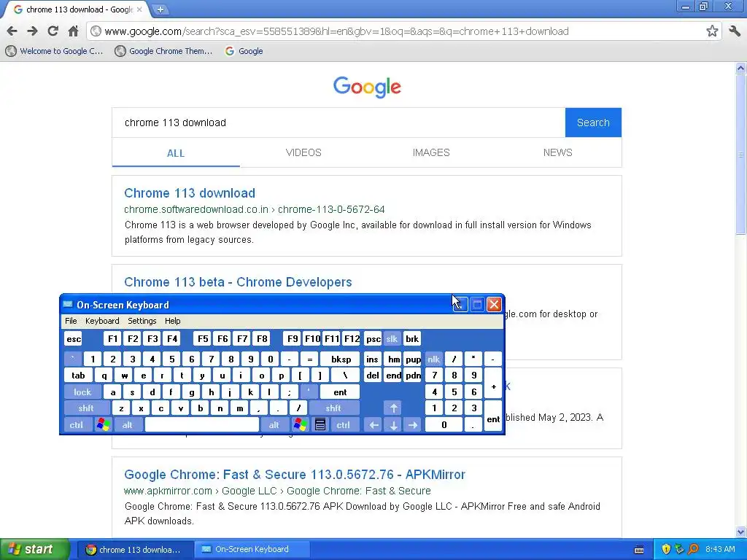Tap the up arrow key
Image resolution: width=747 pixels, height=560 pixels.
tap(393, 408)
